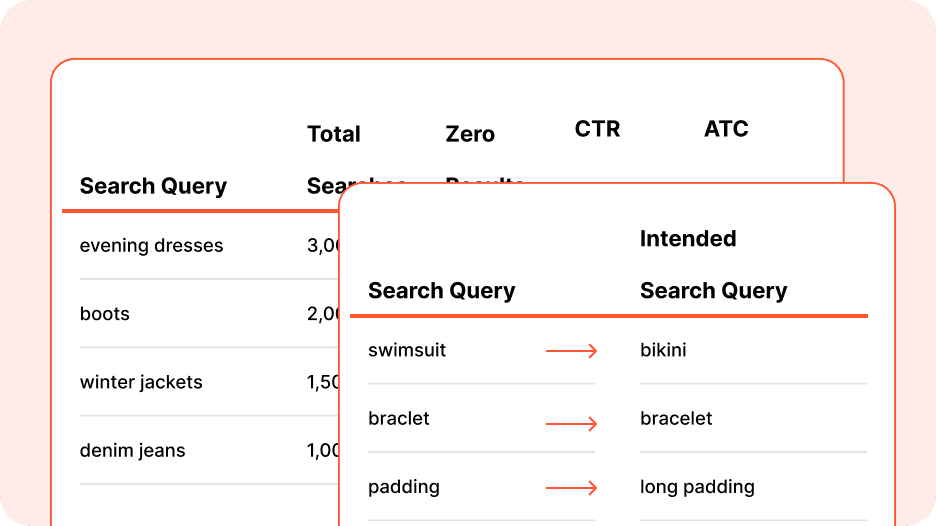Click the arrow next to braclet
This screenshot has height=526, width=936.
click(x=571, y=424)
